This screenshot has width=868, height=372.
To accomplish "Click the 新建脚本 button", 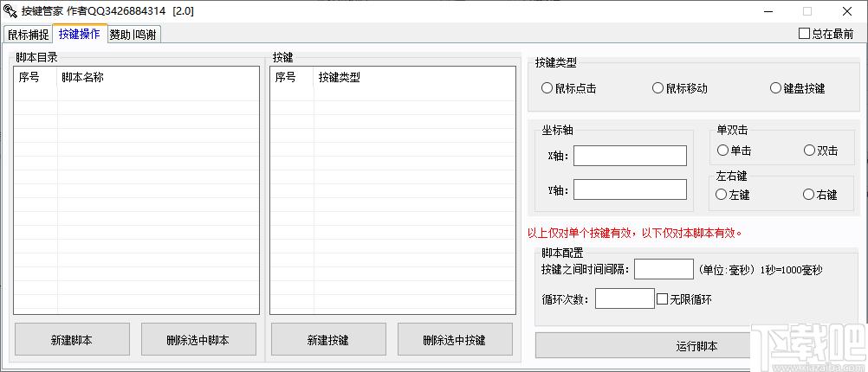I will (x=72, y=339).
